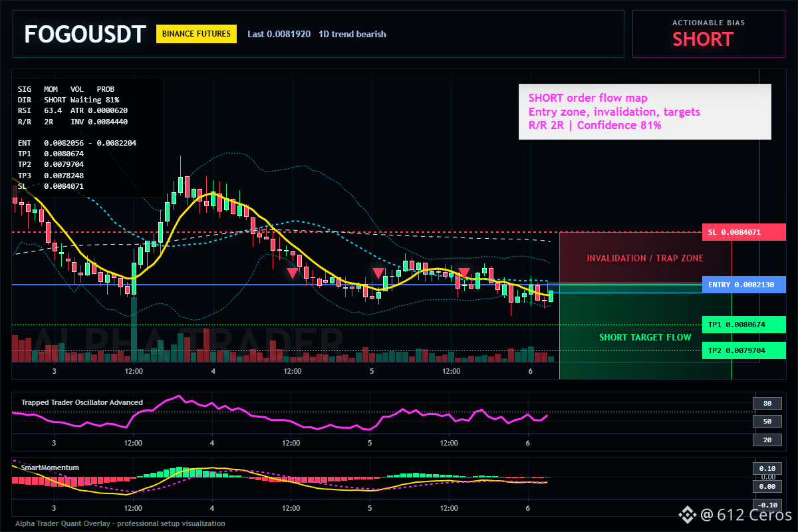Click the SmartMomentum -0.10 scale label

pyautogui.click(x=767, y=505)
